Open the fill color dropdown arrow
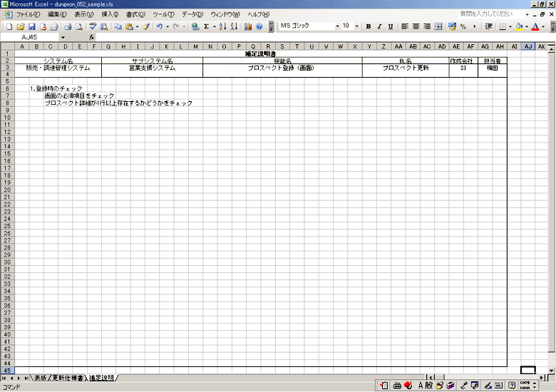556x392 pixels. coord(527,26)
